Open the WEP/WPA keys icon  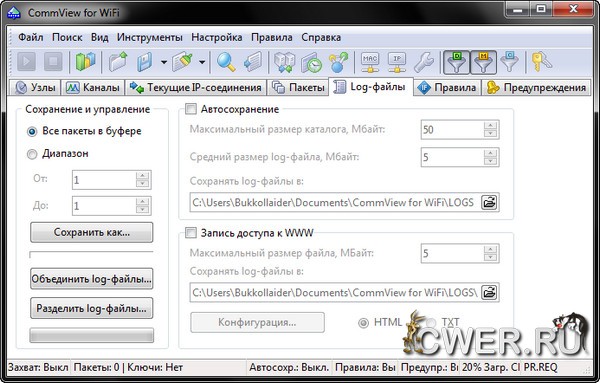pos(541,62)
